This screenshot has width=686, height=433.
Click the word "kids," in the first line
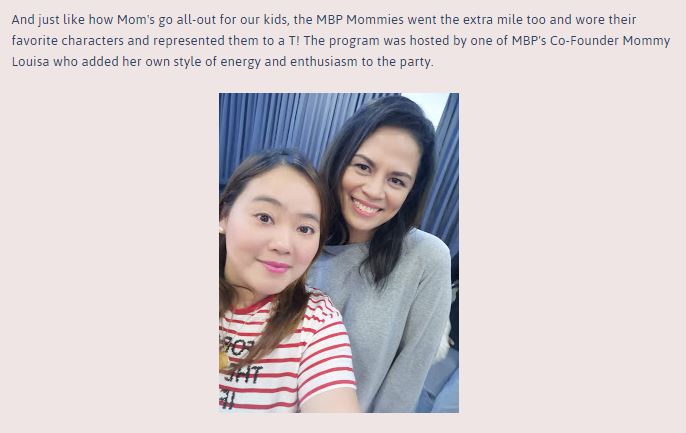[x=276, y=20]
